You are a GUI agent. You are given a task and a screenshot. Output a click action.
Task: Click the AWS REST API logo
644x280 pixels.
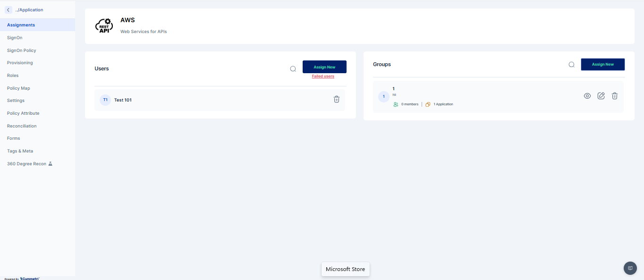104,25
